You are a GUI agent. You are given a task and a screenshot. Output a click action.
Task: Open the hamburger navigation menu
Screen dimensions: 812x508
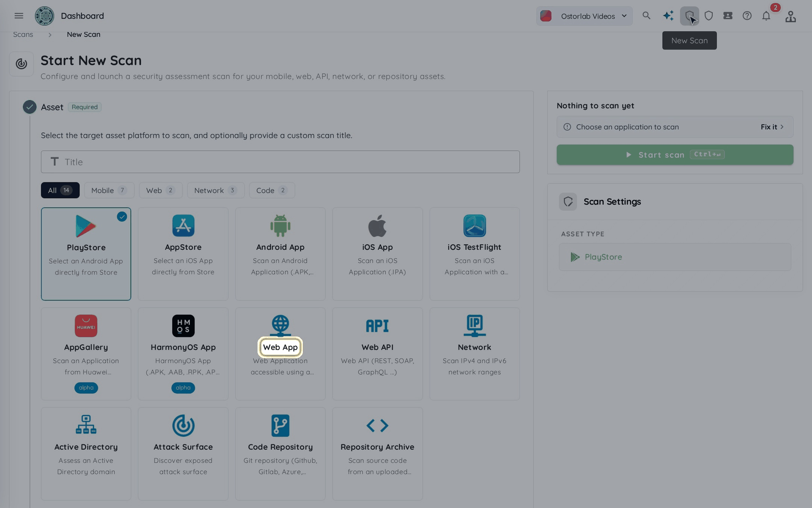(19, 16)
